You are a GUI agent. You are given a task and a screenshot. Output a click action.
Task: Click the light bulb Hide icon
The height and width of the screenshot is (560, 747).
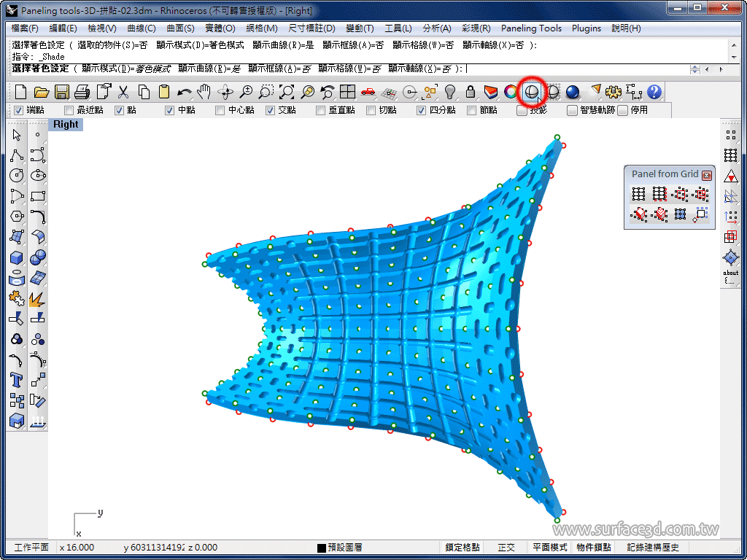450,91
